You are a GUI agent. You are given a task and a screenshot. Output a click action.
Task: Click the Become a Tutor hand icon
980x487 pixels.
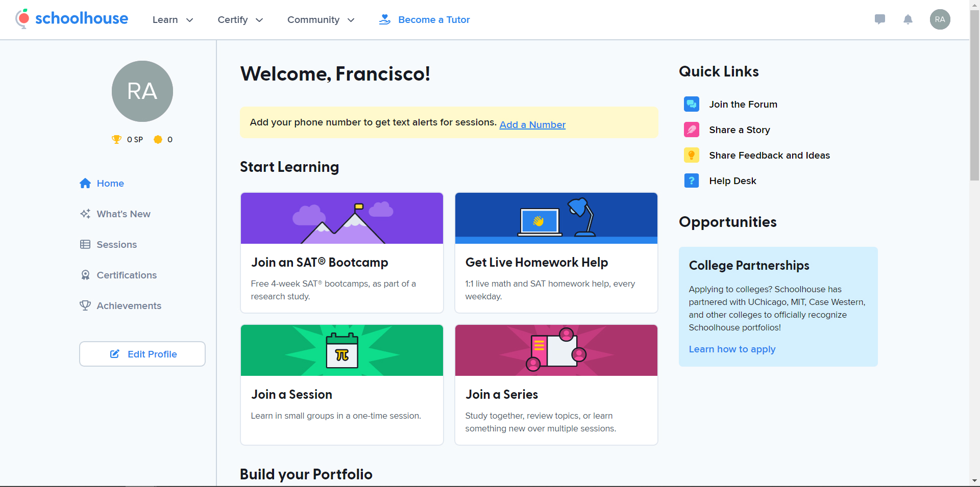tap(384, 19)
